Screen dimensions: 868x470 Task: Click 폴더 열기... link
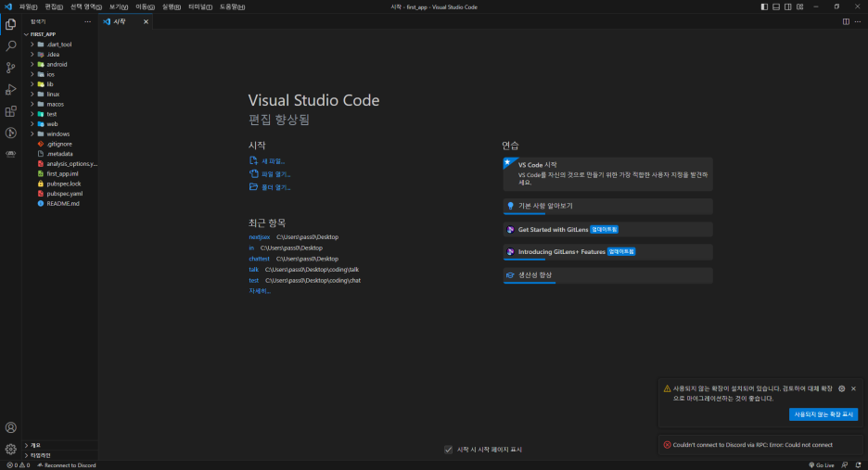coord(270,187)
